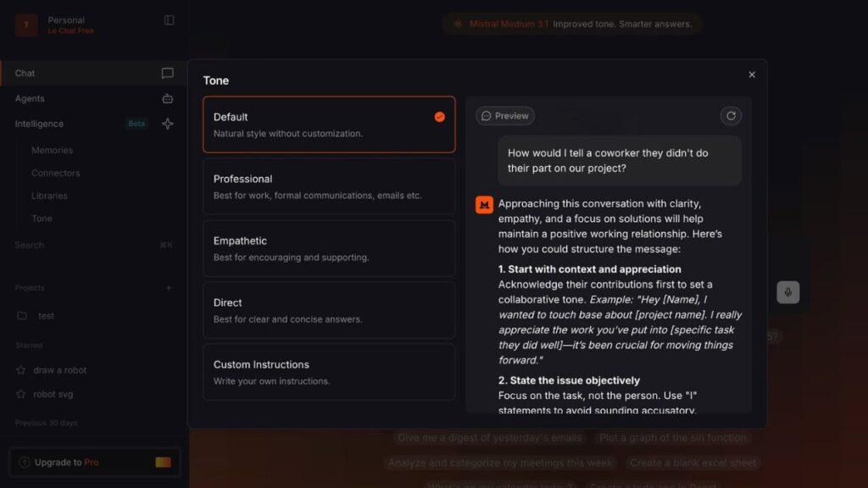This screenshot has width=868, height=488.
Task: Click the test project folder icon
Action: (22, 316)
